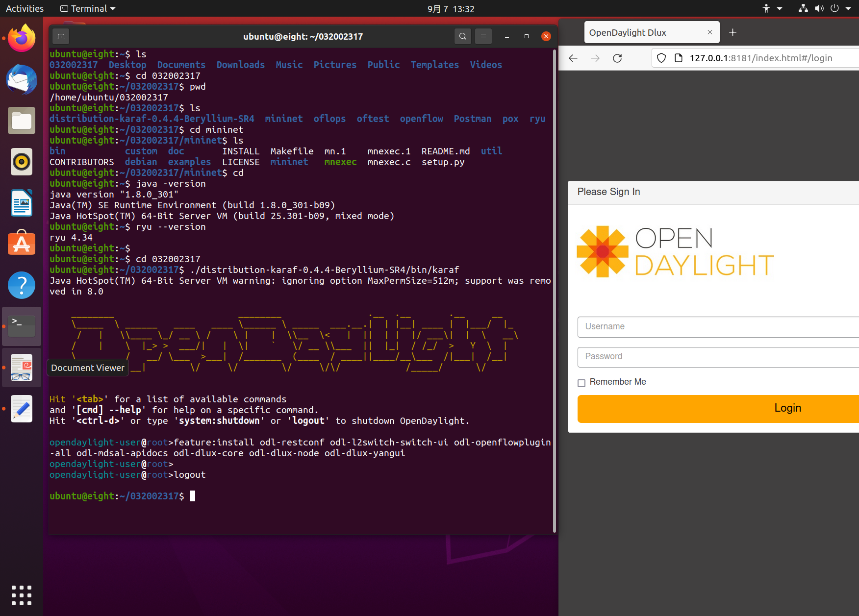Close the terminal window
This screenshot has width=859, height=616.
click(x=546, y=36)
